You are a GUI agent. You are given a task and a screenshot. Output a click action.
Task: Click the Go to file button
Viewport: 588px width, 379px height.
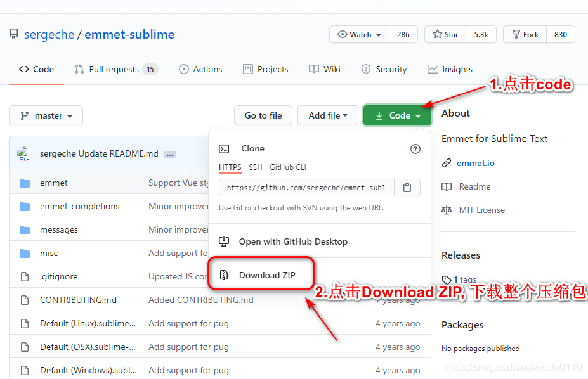point(263,116)
